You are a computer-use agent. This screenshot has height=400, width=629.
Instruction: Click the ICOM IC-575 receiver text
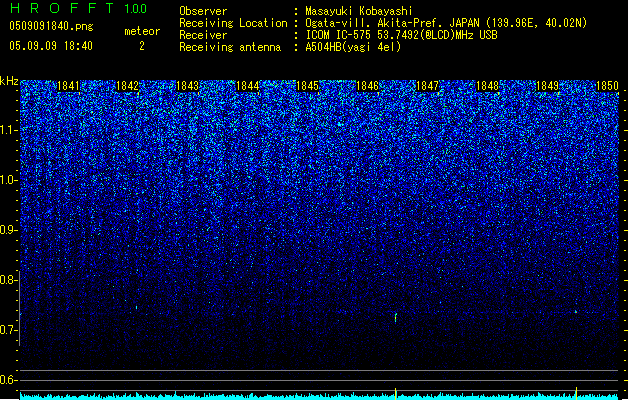(401, 35)
